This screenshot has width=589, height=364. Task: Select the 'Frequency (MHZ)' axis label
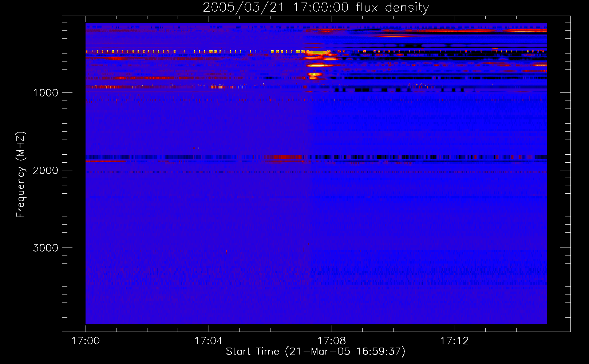tap(21, 175)
